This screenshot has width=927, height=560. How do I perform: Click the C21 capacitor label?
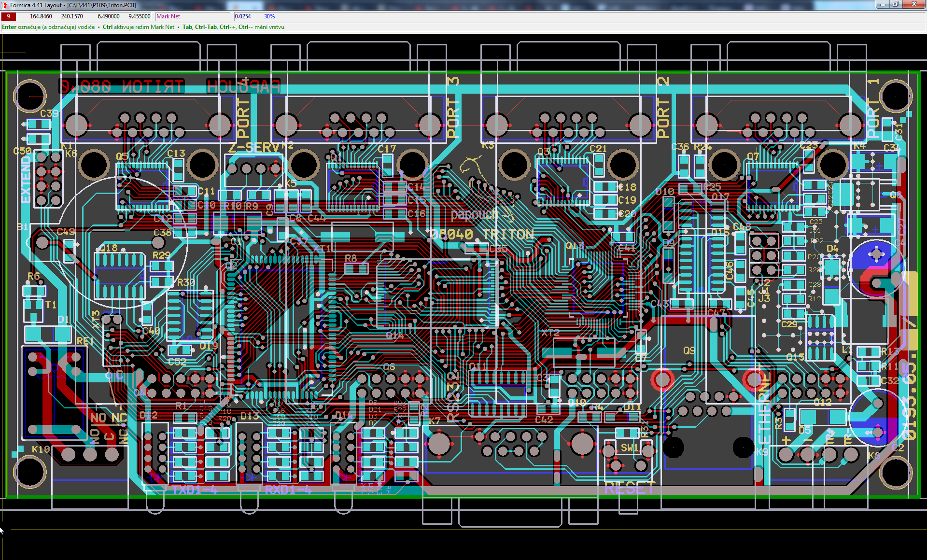coord(598,149)
